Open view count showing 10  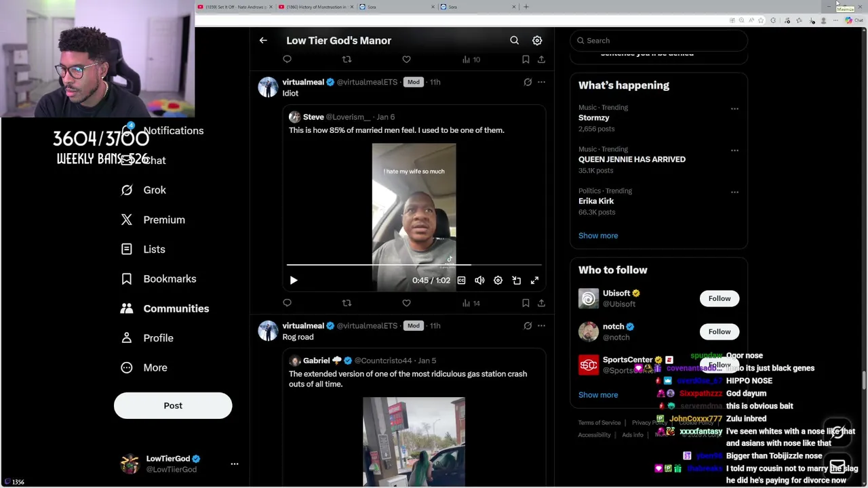coord(471,60)
